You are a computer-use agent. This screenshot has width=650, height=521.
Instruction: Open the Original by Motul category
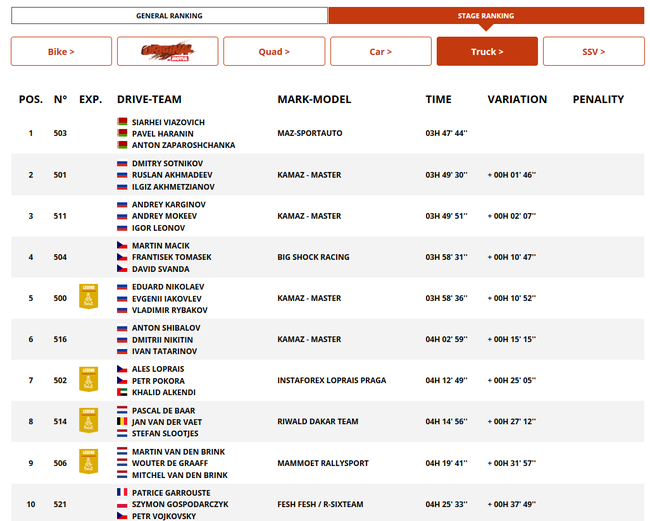pyautogui.click(x=167, y=51)
